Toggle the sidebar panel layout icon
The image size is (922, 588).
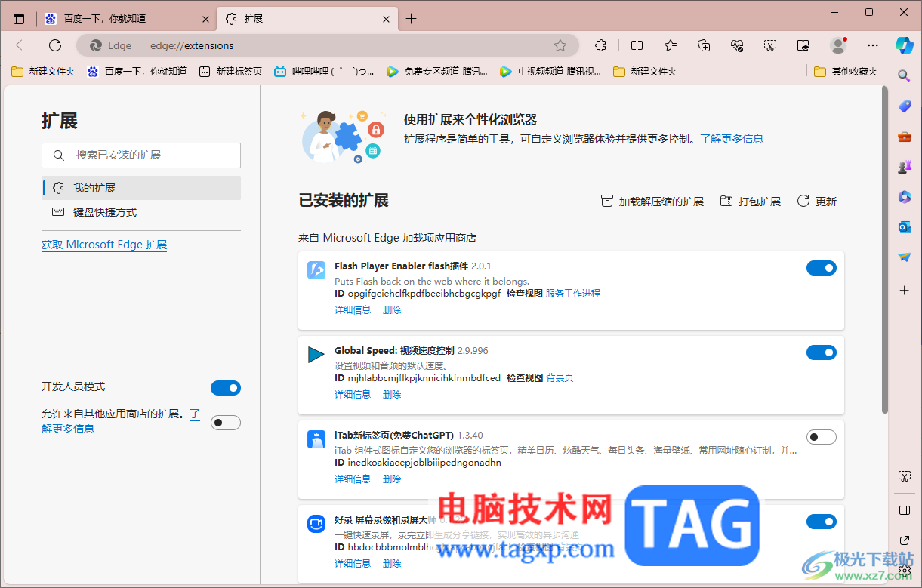click(904, 510)
